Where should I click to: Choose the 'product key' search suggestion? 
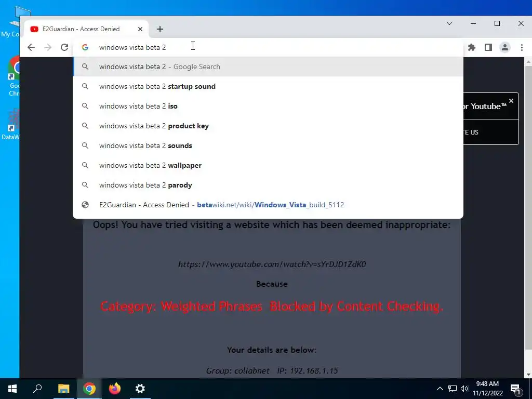(268, 126)
